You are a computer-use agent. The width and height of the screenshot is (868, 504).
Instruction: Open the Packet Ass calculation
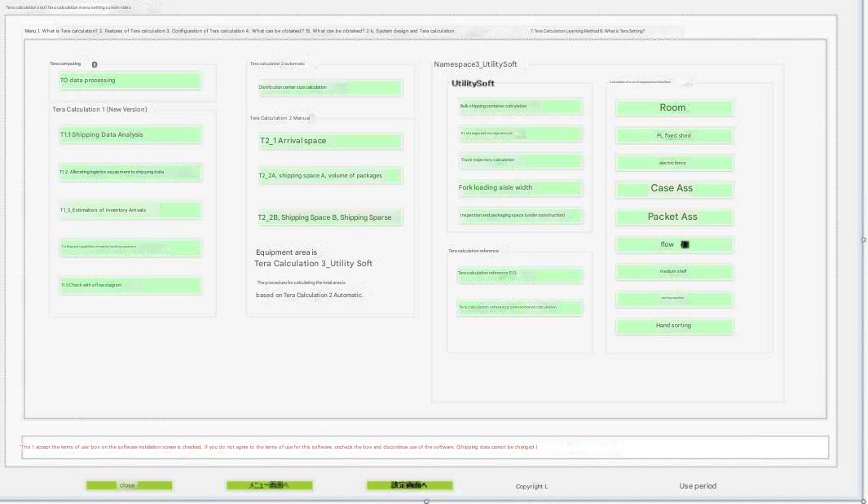click(x=674, y=217)
